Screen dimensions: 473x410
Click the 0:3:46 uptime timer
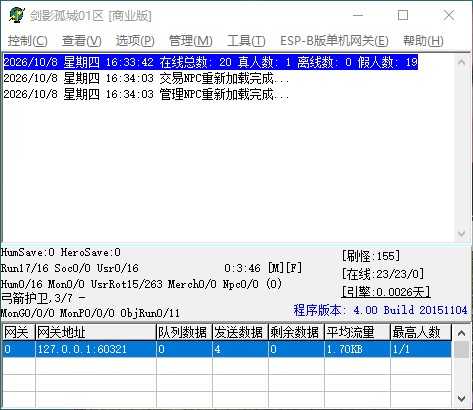tap(242, 268)
